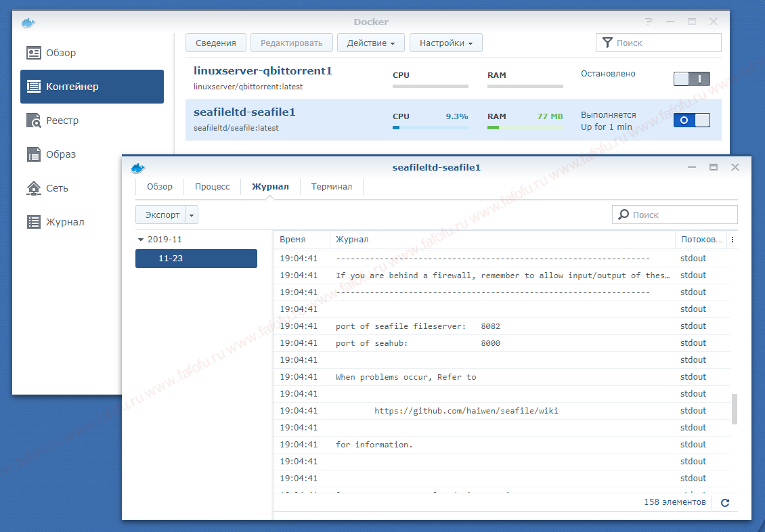Select log row 'port of seahub: 8000'

point(502,343)
